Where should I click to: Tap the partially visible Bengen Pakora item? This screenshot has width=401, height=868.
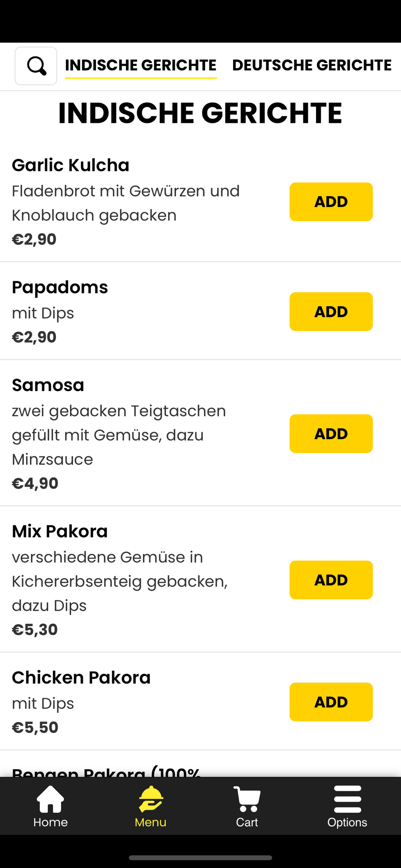pos(106,771)
